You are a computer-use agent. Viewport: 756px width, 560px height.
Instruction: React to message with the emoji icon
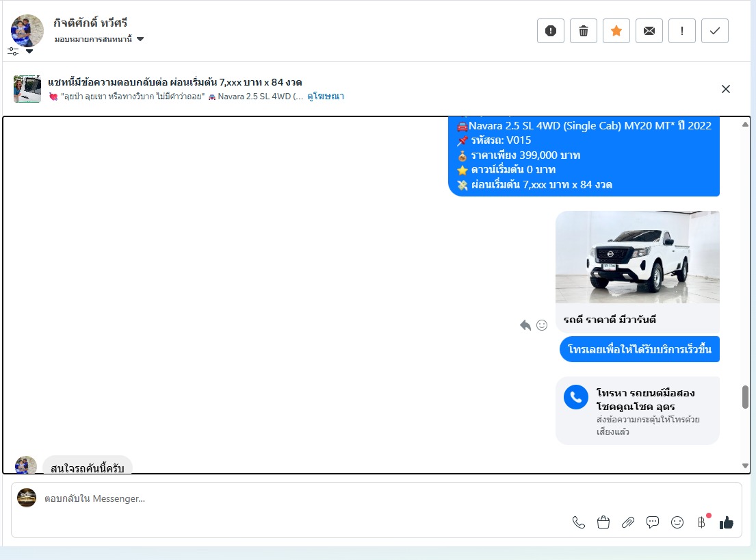tap(542, 325)
